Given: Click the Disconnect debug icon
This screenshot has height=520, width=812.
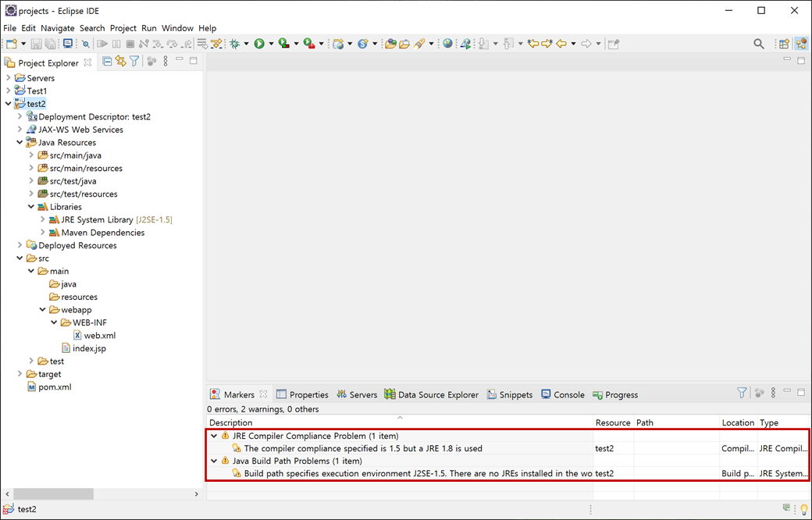Looking at the screenshot, I should click(x=144, y=44).
